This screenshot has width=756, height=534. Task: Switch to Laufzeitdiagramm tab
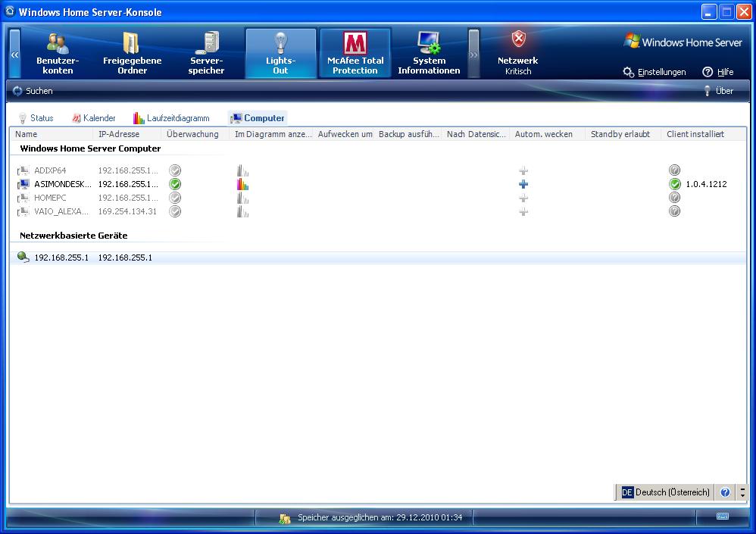tap(171, 118)
